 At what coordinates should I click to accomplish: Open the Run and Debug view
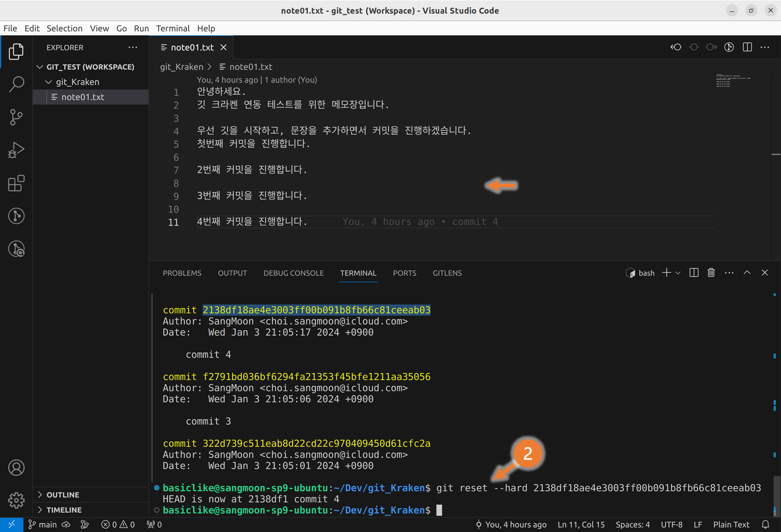coord(16,150)
